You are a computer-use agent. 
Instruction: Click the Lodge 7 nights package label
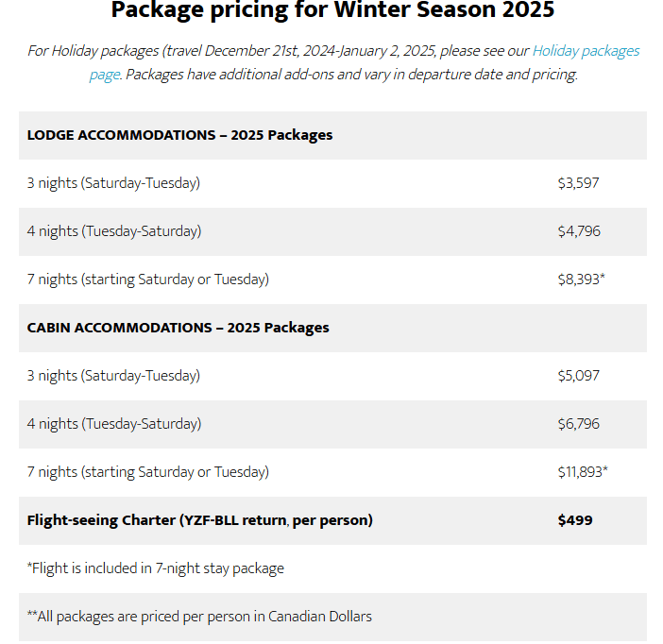[147, 280]
